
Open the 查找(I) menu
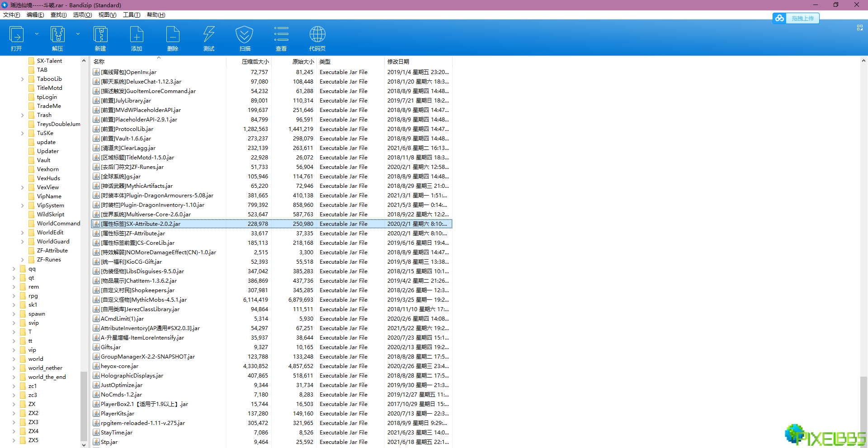pos(59,15)
